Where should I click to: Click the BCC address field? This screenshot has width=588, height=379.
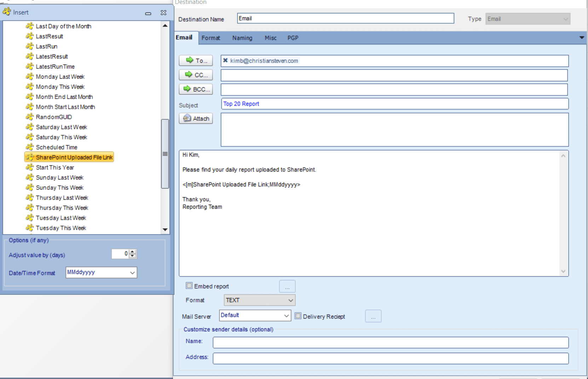(394, 90)
